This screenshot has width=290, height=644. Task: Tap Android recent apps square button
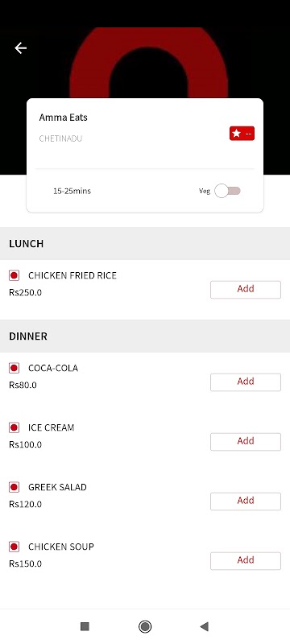[85, 626]
